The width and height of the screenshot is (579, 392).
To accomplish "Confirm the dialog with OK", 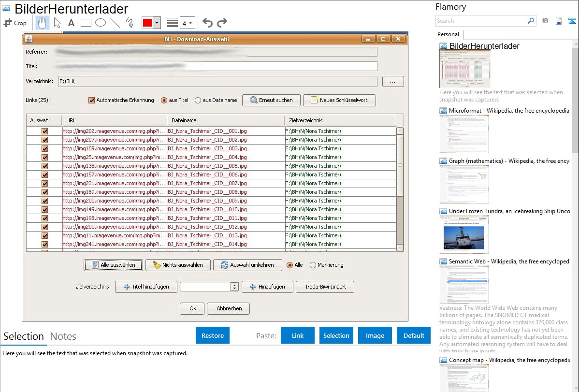I will [x=192, y=308].
